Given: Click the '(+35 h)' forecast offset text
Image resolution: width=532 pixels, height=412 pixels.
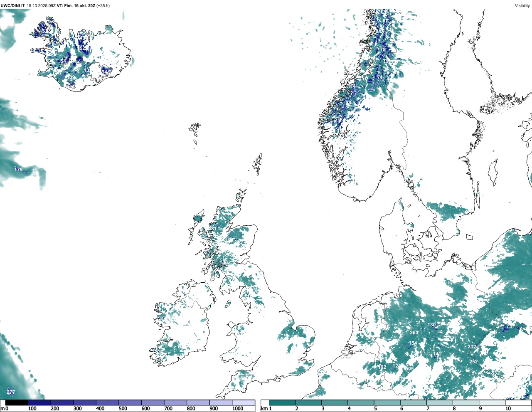Looking at the screenshot, I should [x=103, y=6].
